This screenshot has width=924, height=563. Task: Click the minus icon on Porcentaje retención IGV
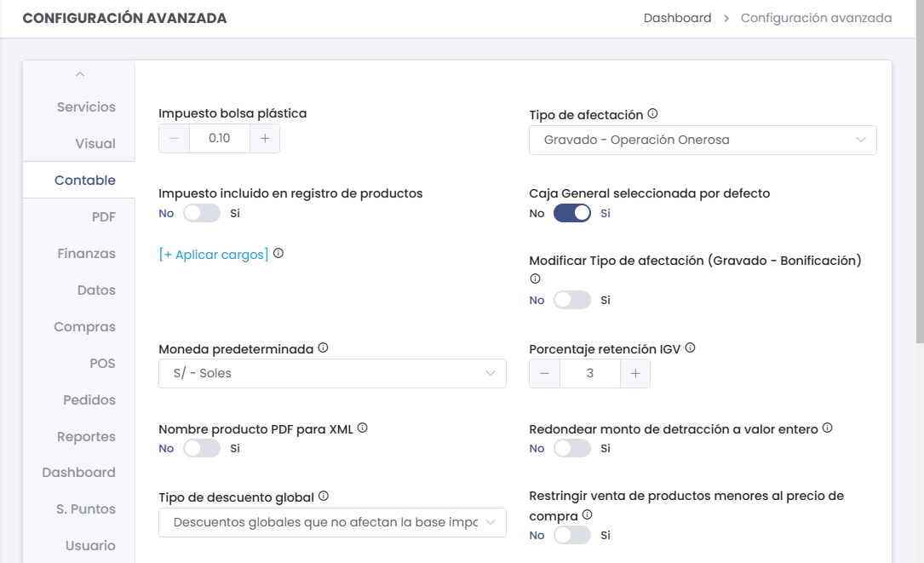click(x=544, y=373)
